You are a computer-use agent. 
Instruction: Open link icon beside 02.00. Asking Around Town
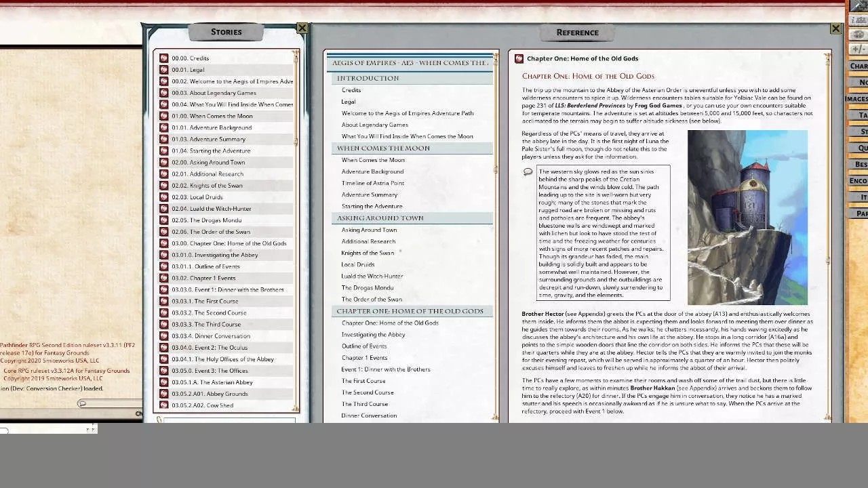tap(163, 162)
